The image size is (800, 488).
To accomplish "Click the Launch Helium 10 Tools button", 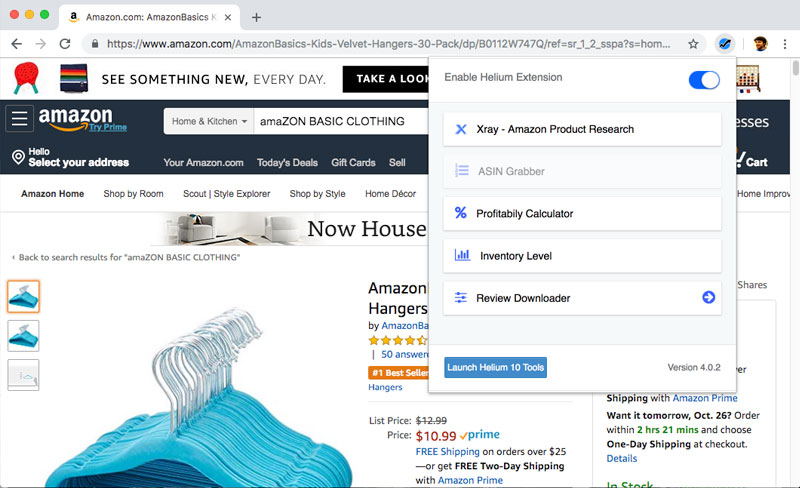I will click(495, 368).
